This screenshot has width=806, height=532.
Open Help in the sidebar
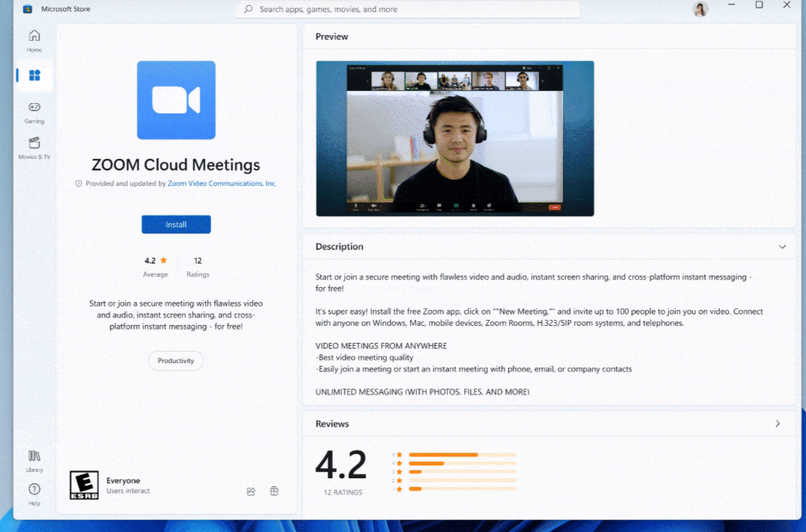34,494
